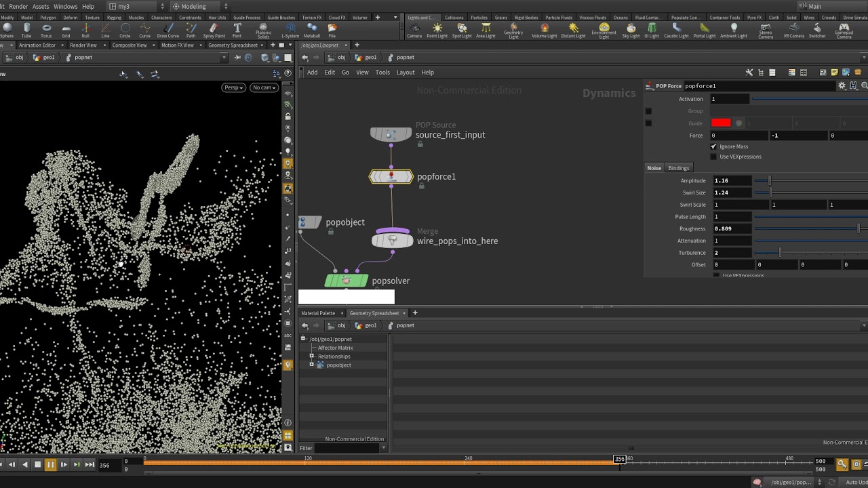Click the popsolver node icon
This screenshot has width=868, height=488.
347,281
